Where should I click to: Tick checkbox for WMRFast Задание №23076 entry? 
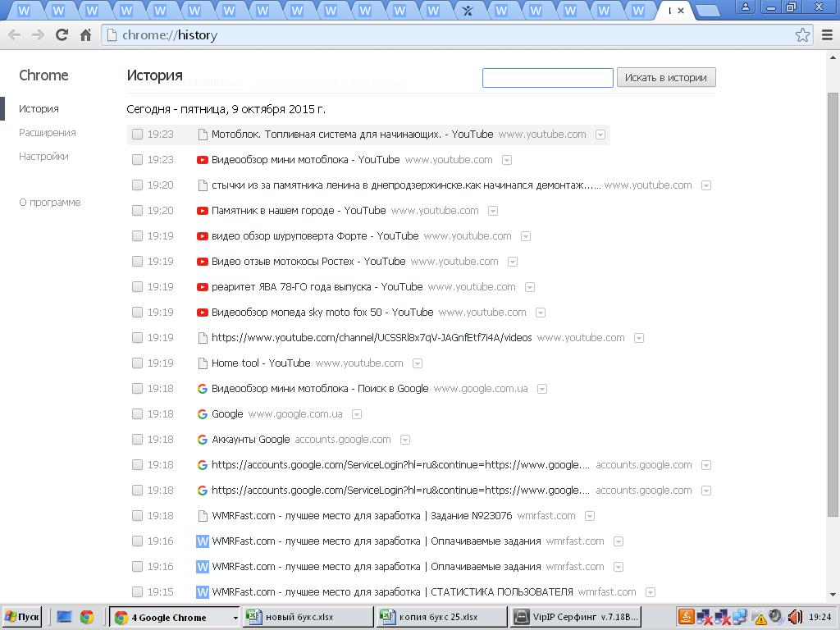pyautogui.click(x=138, y=516)
